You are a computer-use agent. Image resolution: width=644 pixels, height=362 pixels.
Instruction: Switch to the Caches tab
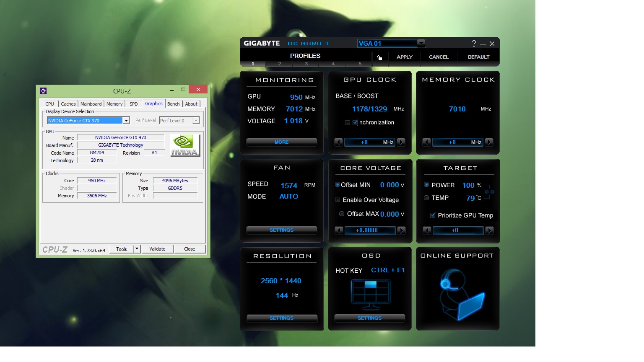click(x=68, y=104)
